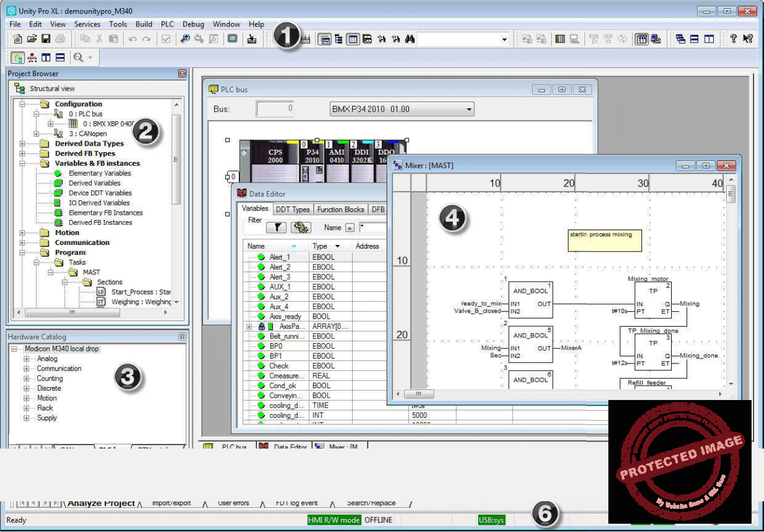Click the Print toolbar icon
Image resolution: width=764 pixels, height=532 pixels.
coord(60,39)
